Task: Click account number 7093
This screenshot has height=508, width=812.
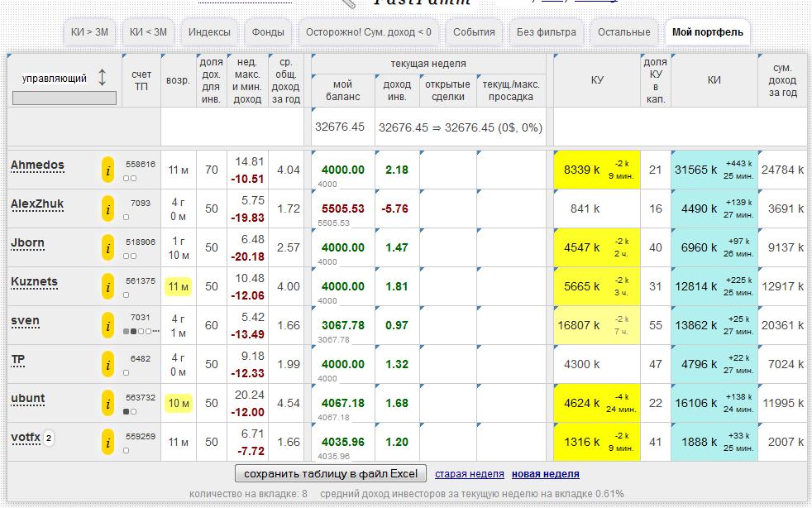Action: pyautogui.click(x=141, y=204)
